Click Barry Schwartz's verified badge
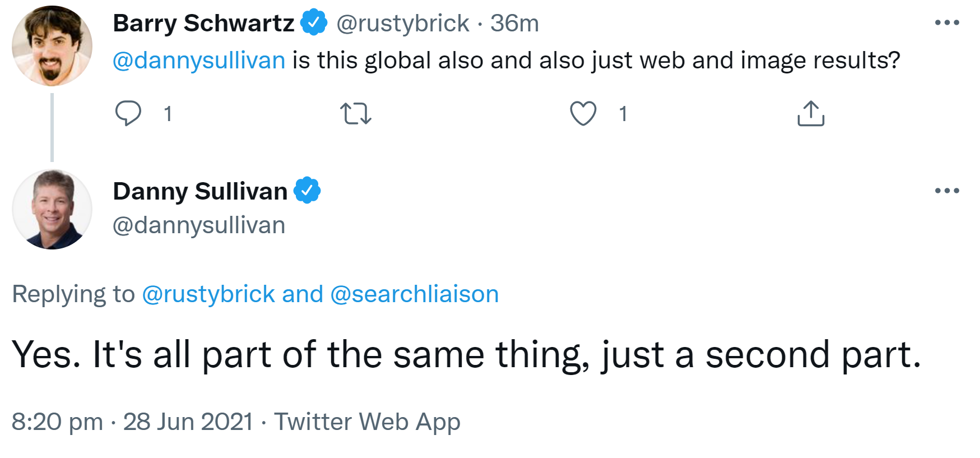The width and height of the screenshot is (980, 458). pos(314,23)
